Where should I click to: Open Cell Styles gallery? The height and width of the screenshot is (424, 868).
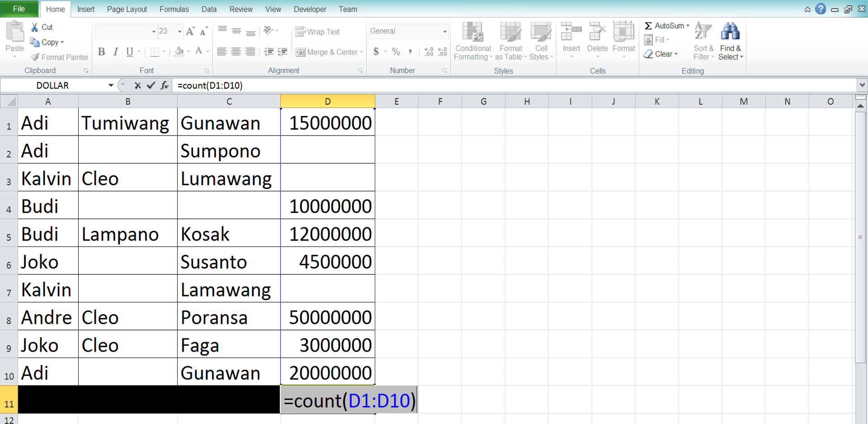(541, 41)
